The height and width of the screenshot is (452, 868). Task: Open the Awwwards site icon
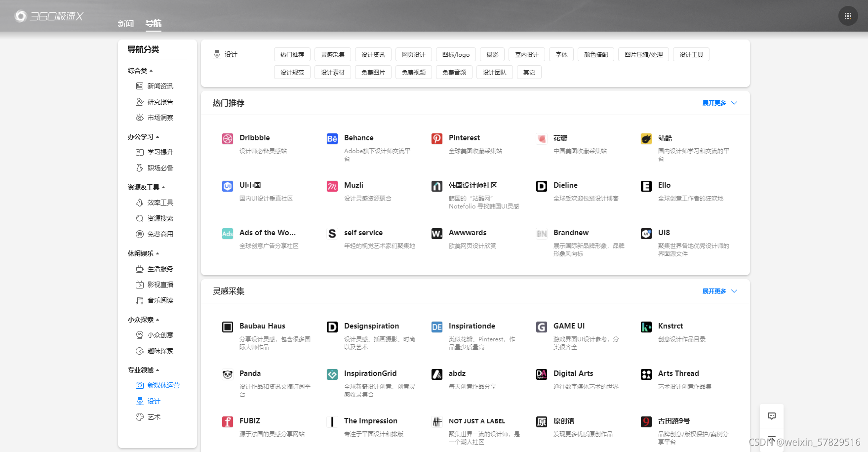pos(437,234)
